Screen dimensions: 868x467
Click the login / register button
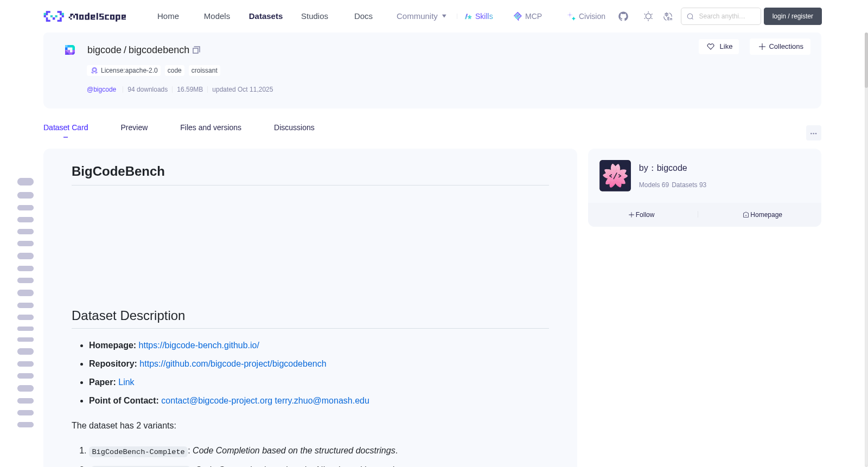tap(793, 16)
